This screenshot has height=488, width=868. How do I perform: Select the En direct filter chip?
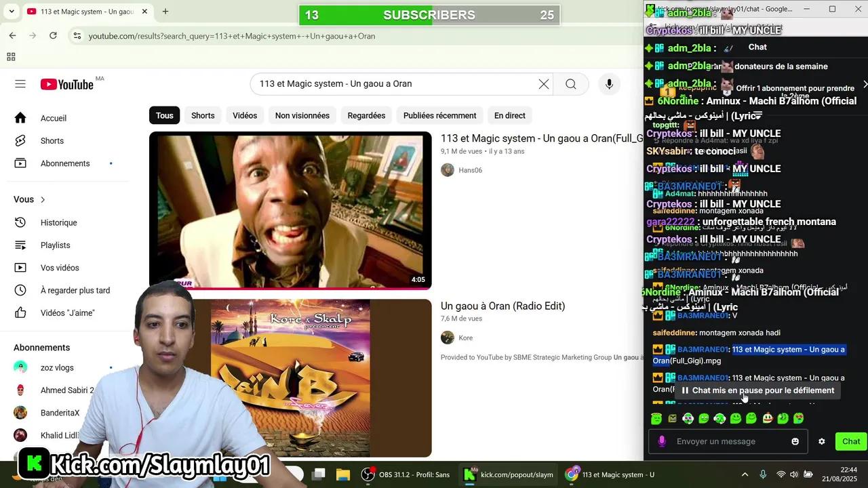pos(510,115)
